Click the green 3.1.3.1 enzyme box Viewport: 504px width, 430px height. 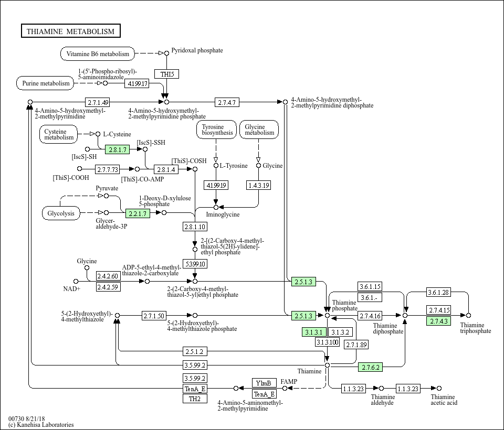click(x=314, y=332)
